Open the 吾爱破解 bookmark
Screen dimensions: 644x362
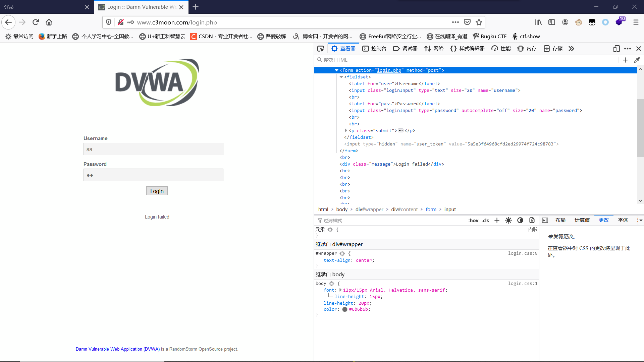(272, 37)
